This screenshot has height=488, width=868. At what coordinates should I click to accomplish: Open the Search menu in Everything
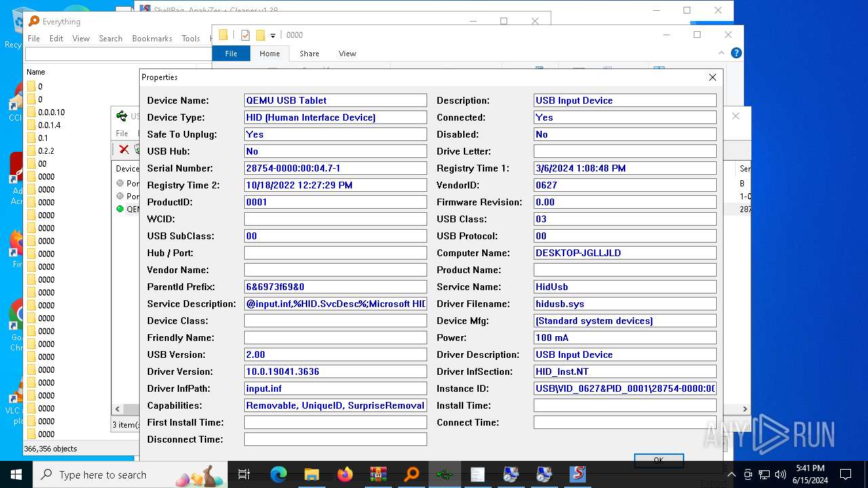tap(111, 39)
